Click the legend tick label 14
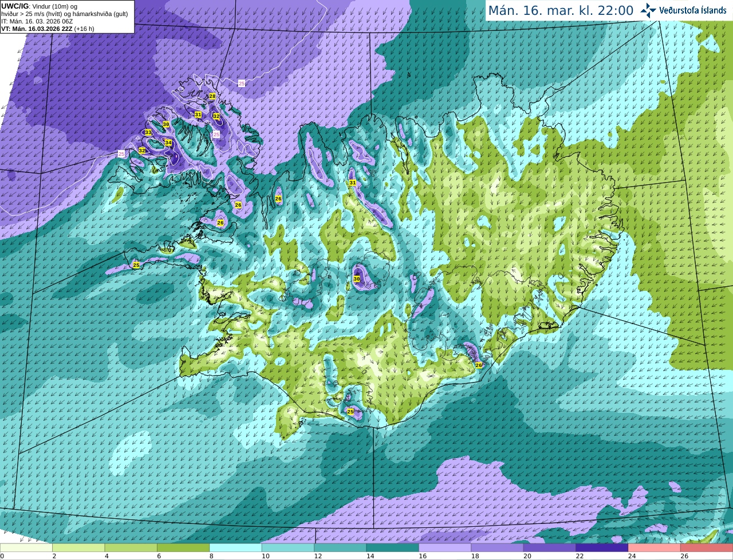This screenshot has height=560, width=733. (370, 556)
